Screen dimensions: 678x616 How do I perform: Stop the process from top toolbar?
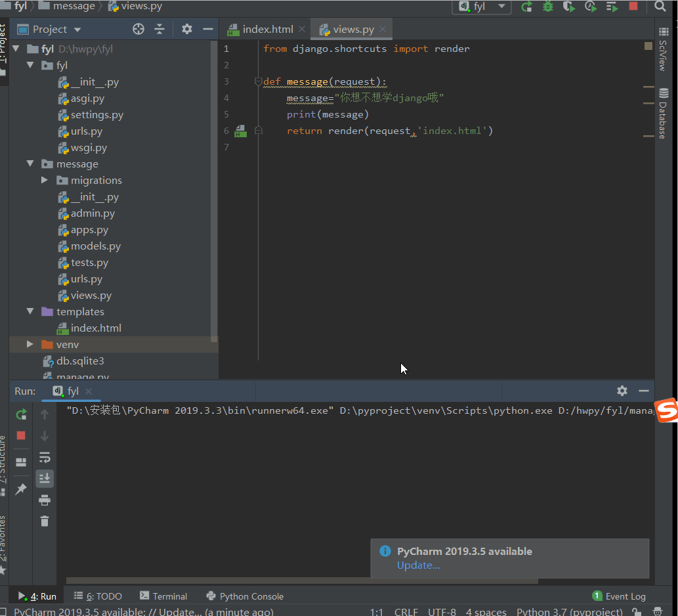point(633,6)
